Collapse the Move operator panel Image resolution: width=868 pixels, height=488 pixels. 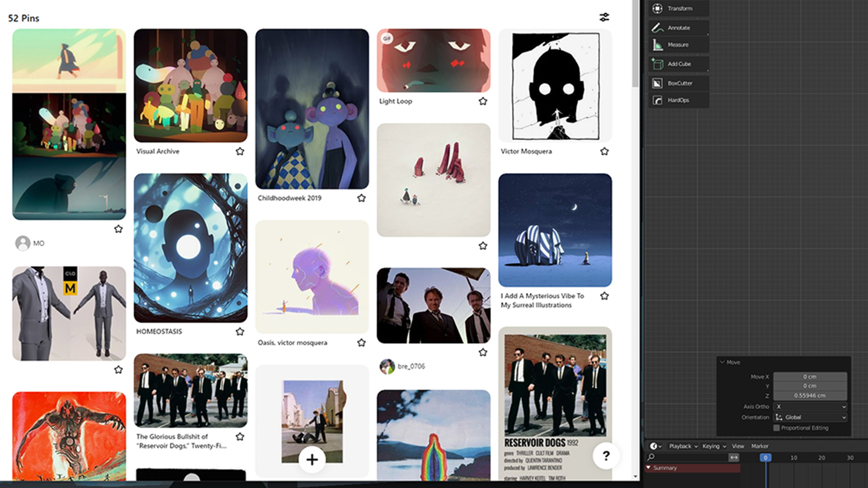point(722,362)
